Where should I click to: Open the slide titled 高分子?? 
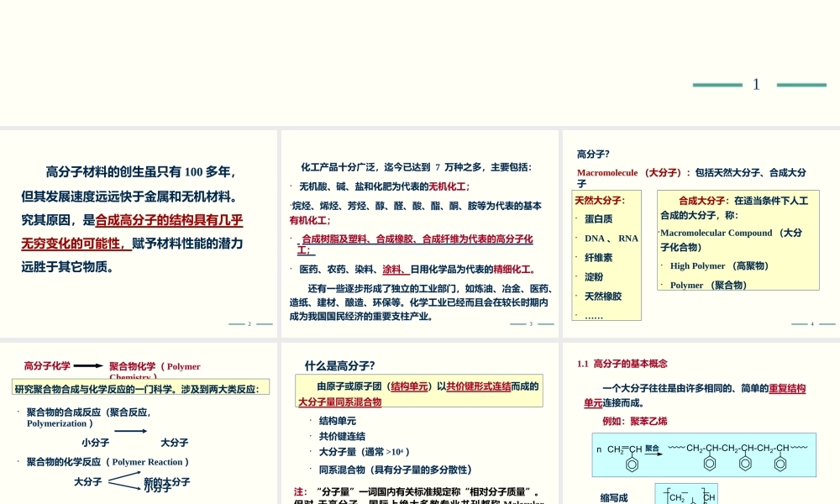(x=701, y=234)
